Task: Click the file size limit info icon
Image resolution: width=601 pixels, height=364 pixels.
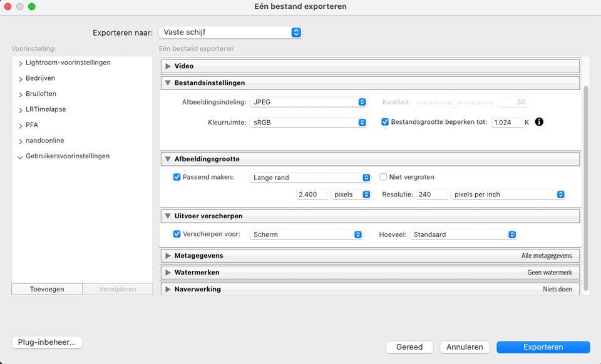Action: click(x=539, y=122)
